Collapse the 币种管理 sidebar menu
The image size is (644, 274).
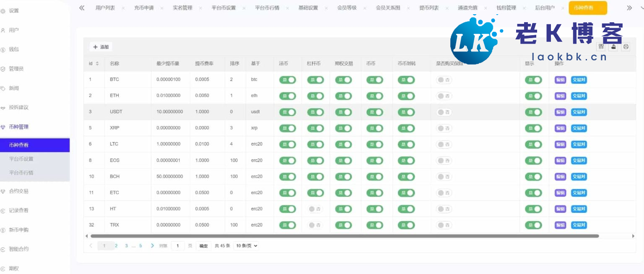point(19,127)
